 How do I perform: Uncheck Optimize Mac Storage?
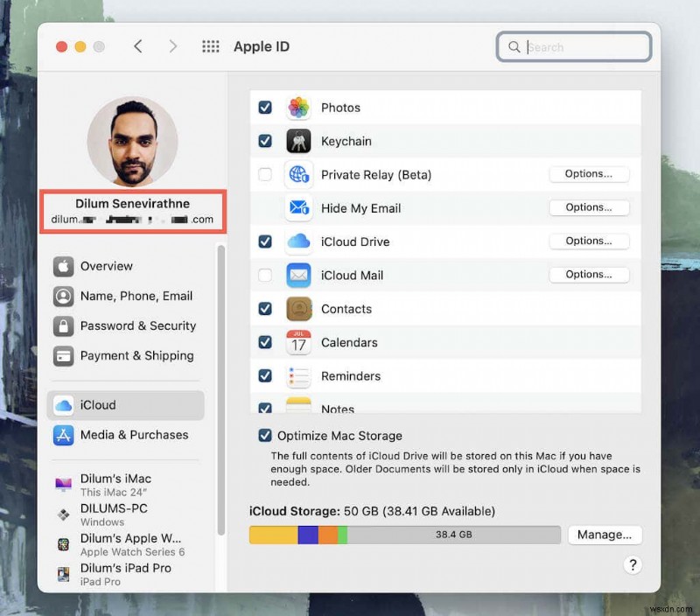(x=264, y=435)
